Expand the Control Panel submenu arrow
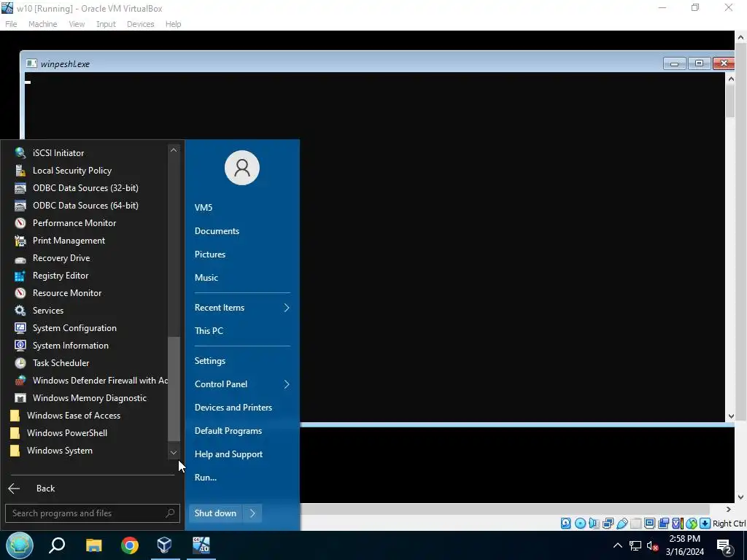Screen dimensions: 747x560 287,384
